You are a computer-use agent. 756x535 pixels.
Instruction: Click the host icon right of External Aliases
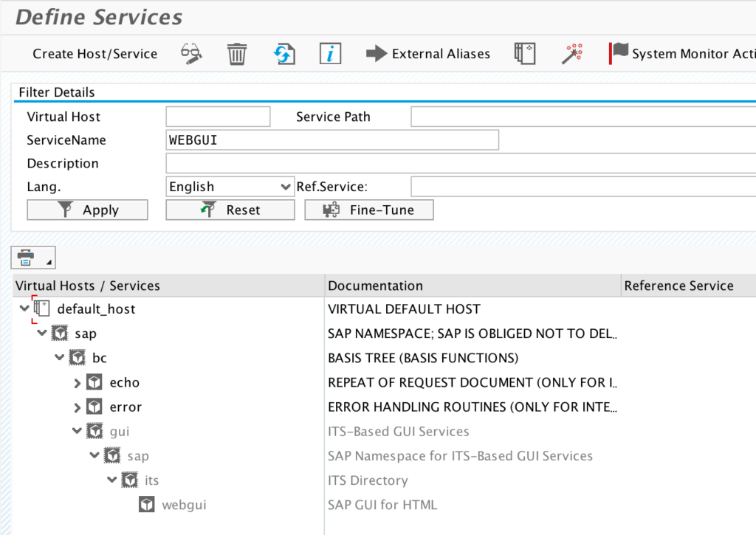pyautogui.click(x=524, y=53)
